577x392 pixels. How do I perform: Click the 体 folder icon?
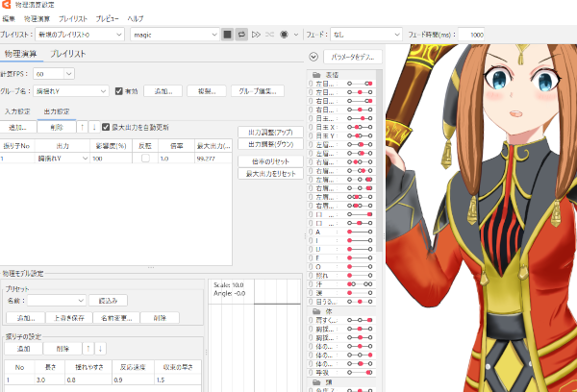click(316, 311)
